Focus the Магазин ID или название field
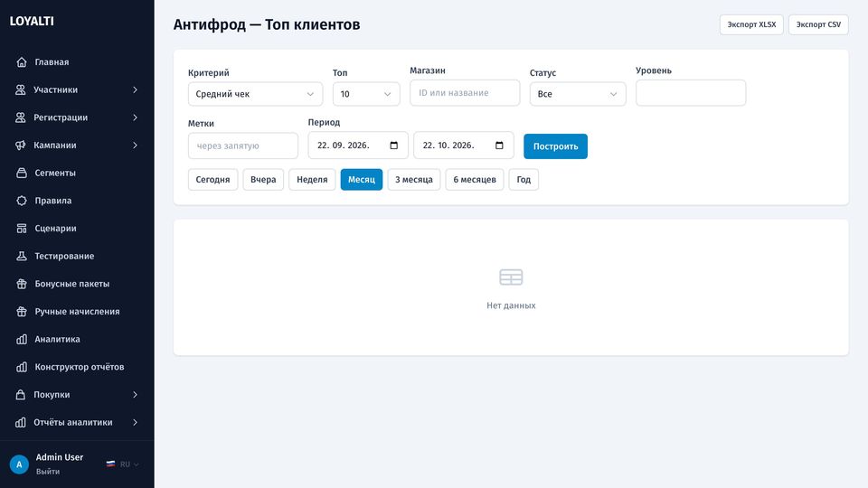The width and height of the screenshot is (868, 488). (465, 93)
